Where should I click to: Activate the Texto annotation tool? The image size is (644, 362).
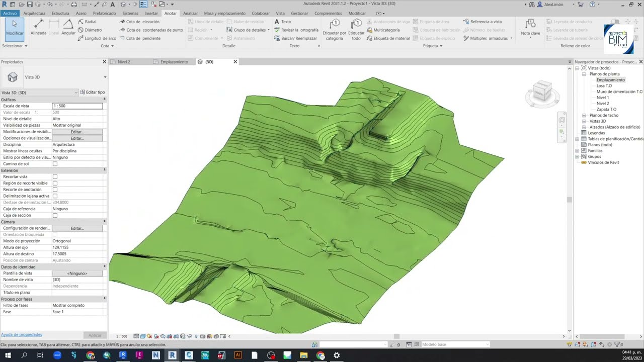(283, 22)
